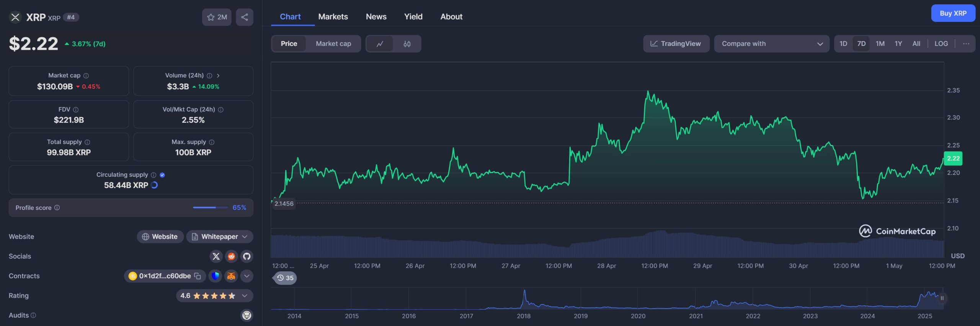Toggle LOG scale on chart

click(941, 44)
